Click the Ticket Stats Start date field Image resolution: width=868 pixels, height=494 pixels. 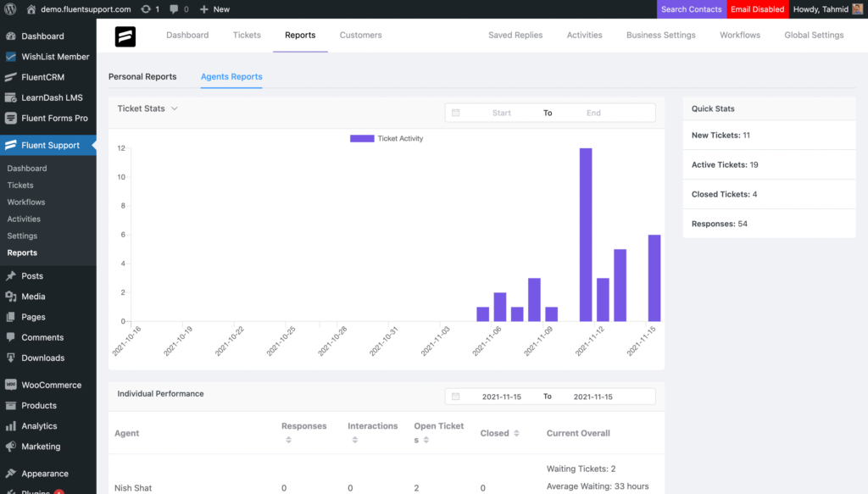click(x=502, y=113)
